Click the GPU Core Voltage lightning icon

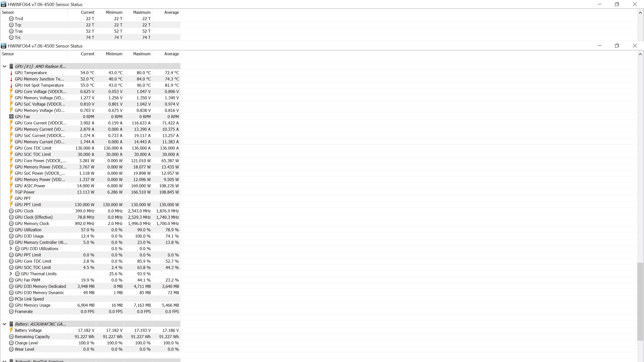coord(11,92)
